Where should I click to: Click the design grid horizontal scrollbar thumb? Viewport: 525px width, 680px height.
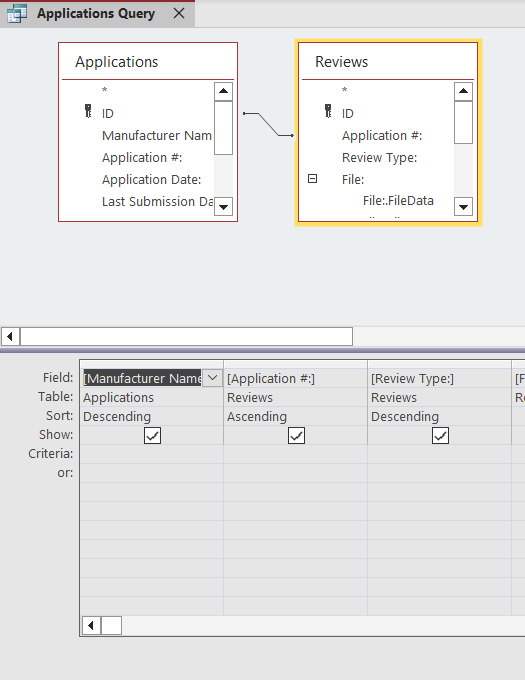(x=111, y=625)
